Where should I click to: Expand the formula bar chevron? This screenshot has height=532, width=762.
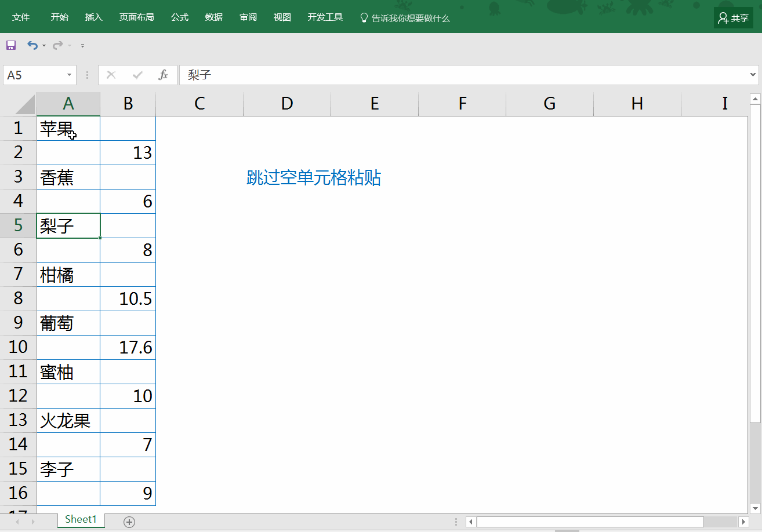[x=753, y=75]
